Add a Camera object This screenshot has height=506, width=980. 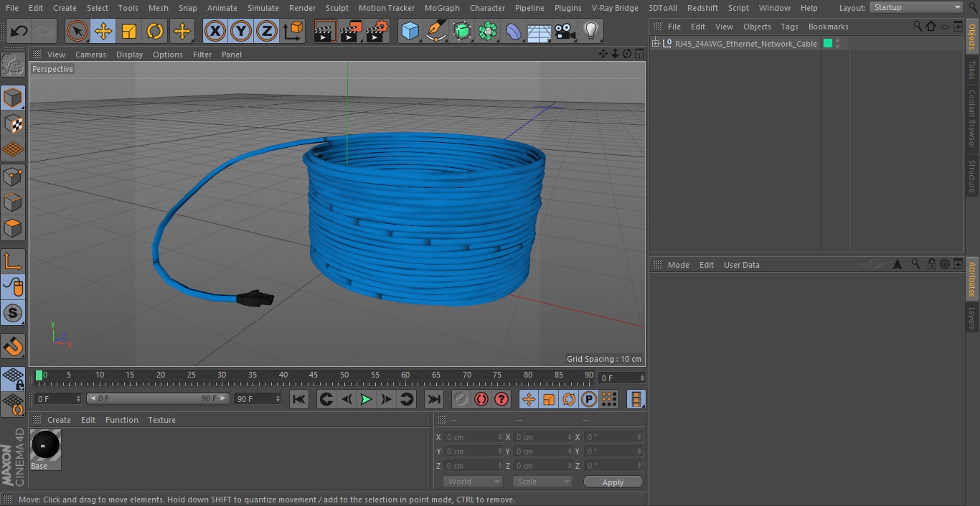pyautogui.click(x=565, y=31)
